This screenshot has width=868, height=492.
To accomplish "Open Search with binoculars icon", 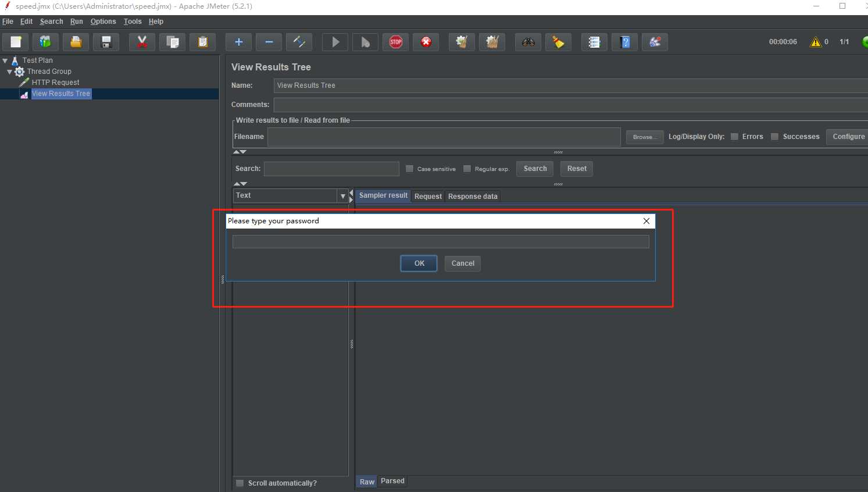I will pyautogui.click(x=528, y=42).
